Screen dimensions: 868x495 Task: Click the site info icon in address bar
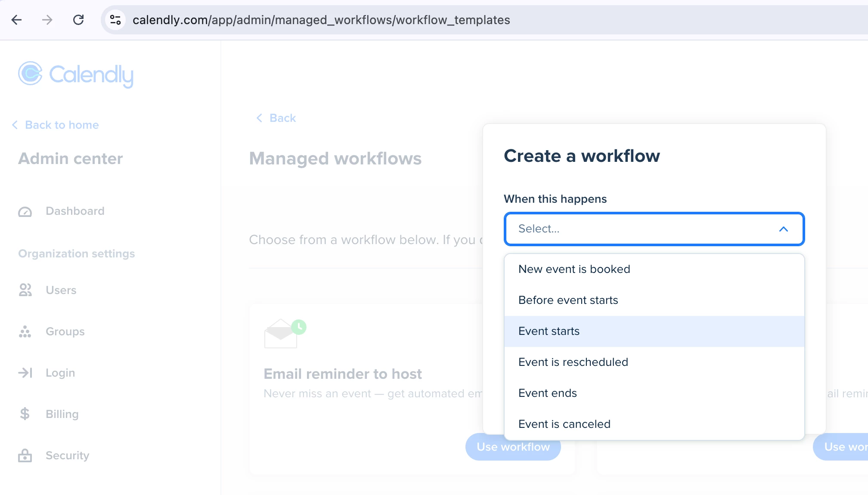pyautogui.click(x=115, y=20)
